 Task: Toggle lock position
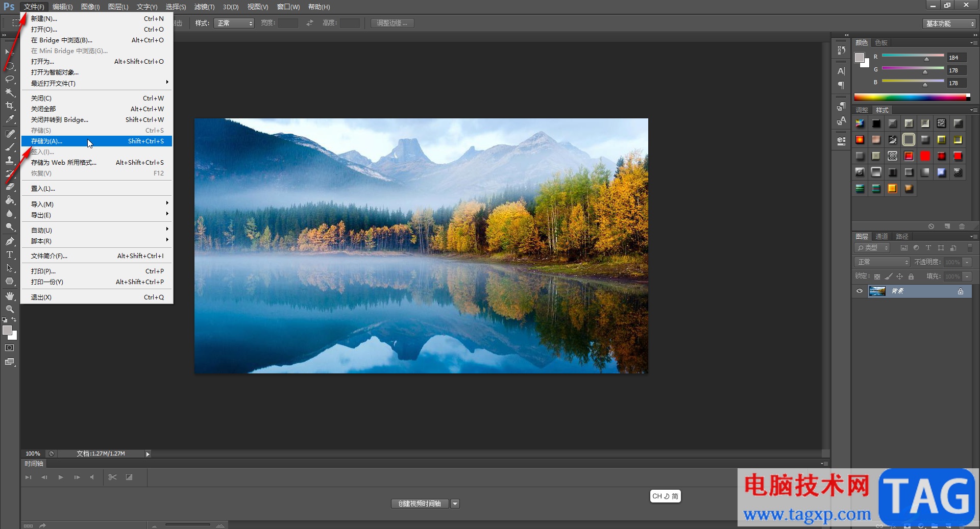tap(900, 276)
